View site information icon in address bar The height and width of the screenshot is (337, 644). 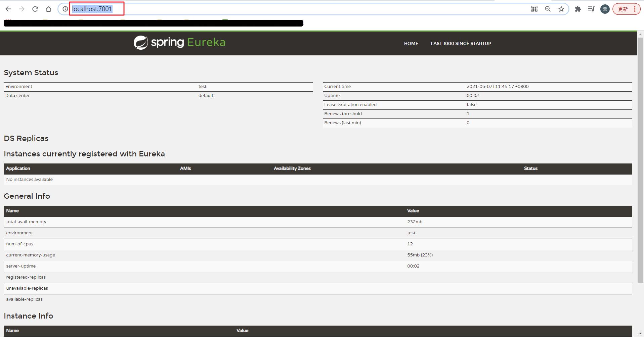tap(65, 9)
